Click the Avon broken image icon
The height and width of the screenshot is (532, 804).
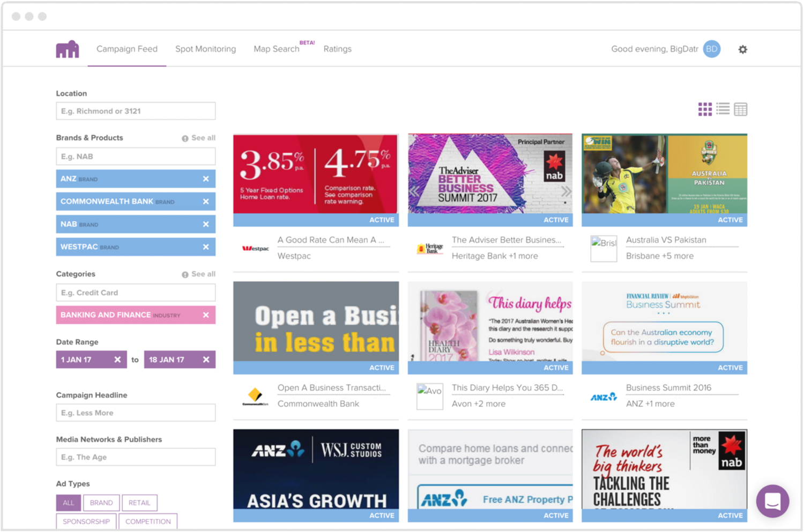click(x=430, y=396)
